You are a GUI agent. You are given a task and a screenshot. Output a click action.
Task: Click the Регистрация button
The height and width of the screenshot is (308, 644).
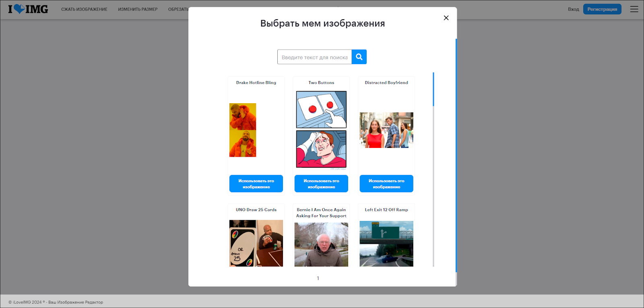point(602,9)
